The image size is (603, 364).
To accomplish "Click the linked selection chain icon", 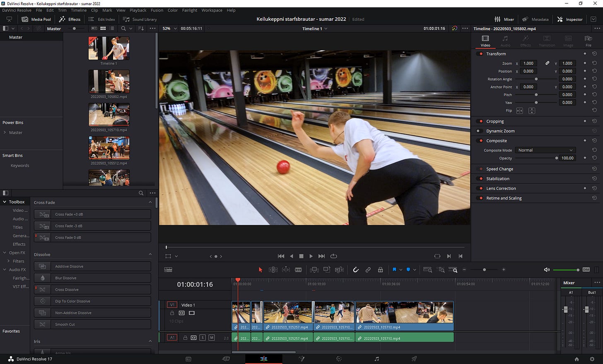I will tap(368, 270).
